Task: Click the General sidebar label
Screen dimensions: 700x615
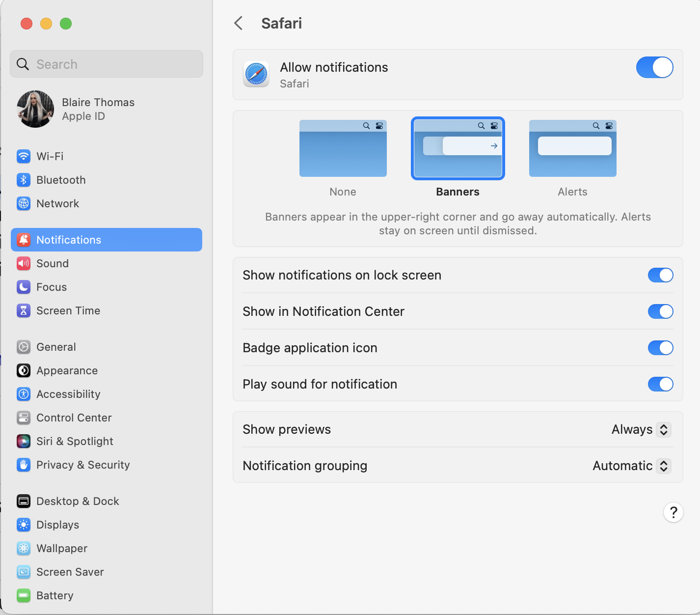Action: point(56,347)
